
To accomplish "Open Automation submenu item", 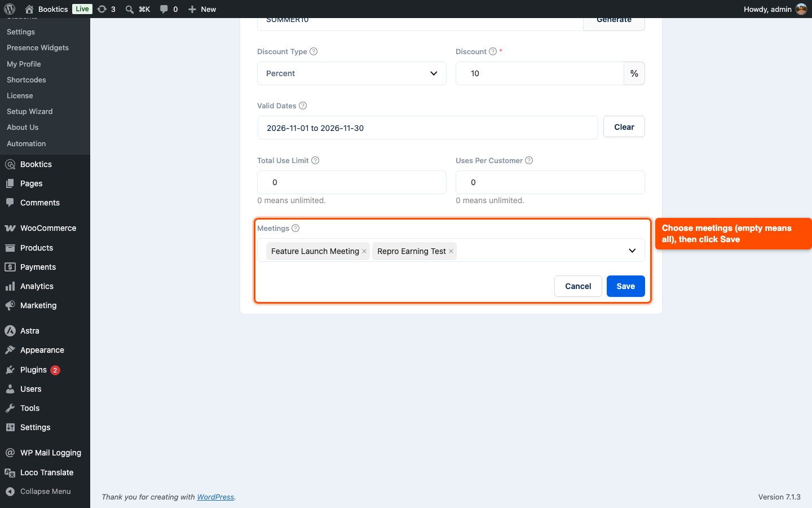I will [27, 143].
